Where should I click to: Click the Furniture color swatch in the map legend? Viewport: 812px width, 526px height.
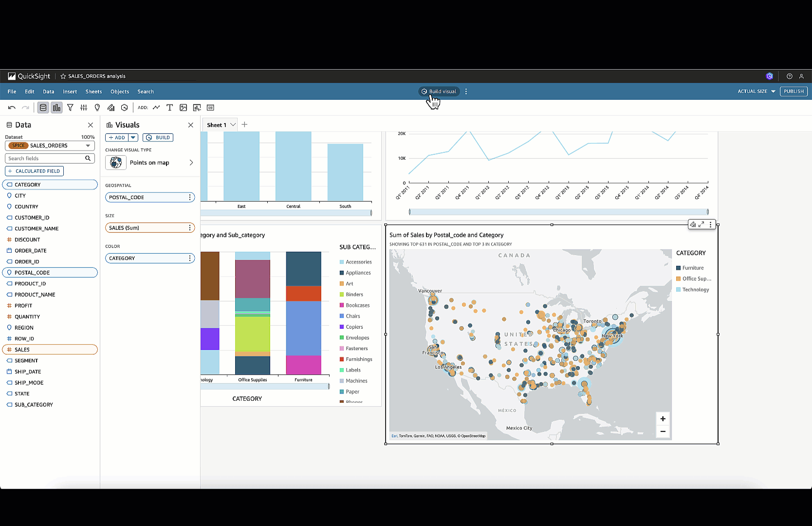[x=678, y=268]
